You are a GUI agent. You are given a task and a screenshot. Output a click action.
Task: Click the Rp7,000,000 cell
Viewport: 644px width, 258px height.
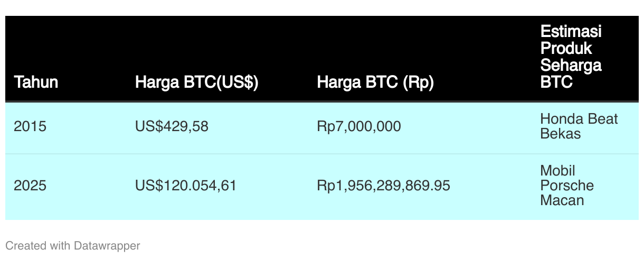pyautogui.click(x=359, y=127)
